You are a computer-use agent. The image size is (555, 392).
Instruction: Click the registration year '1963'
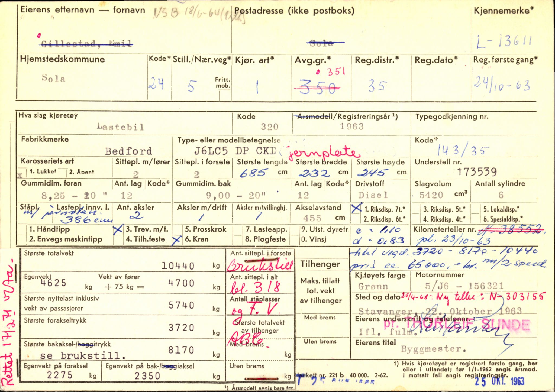pos(352,126)
